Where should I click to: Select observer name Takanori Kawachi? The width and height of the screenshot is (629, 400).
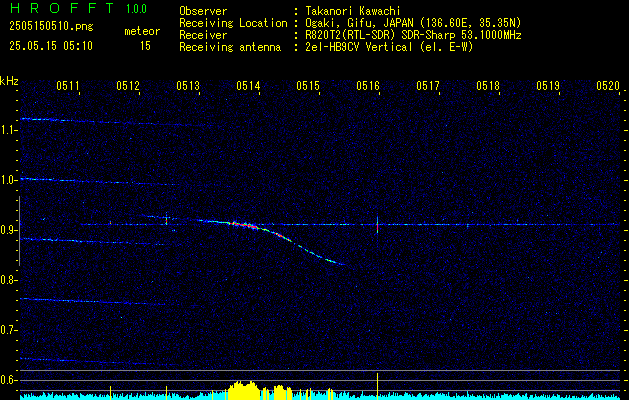[x=353, y=11]
